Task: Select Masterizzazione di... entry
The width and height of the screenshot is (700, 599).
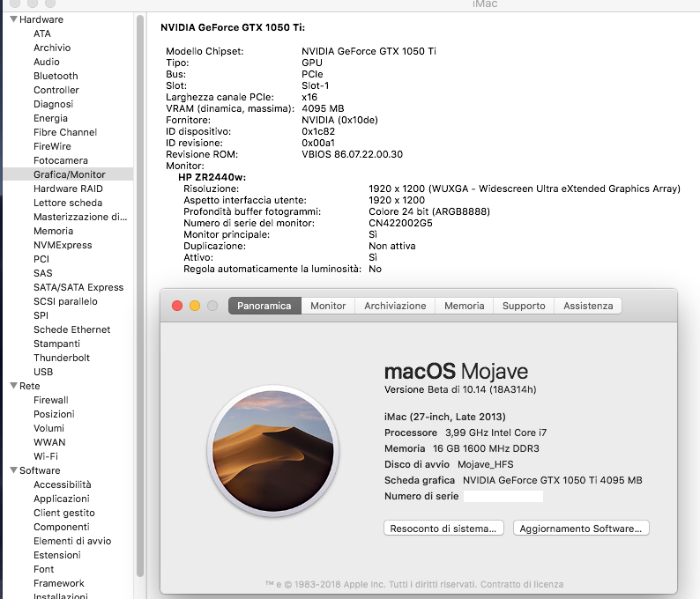Action: [x=80, y=217]
